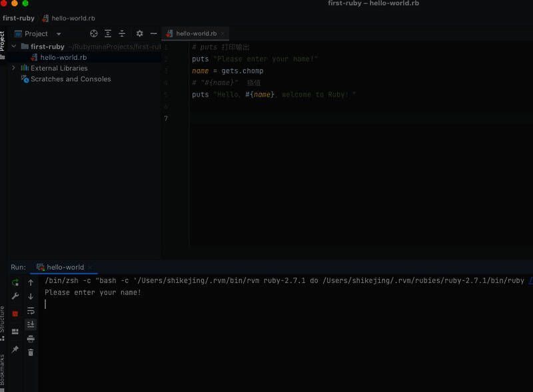Select the hello-world Run tab

(65, 268)
